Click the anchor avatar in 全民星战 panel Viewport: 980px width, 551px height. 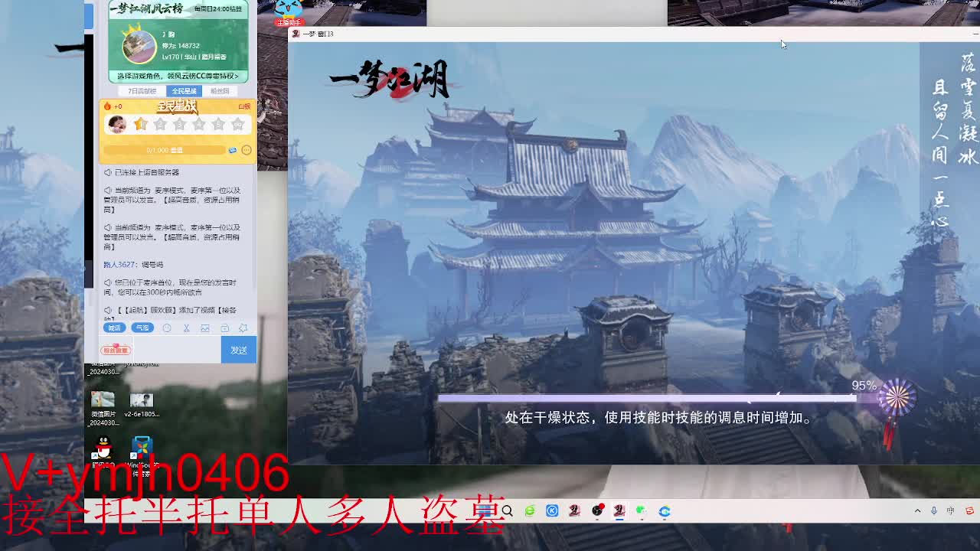[x=117, y=123]
